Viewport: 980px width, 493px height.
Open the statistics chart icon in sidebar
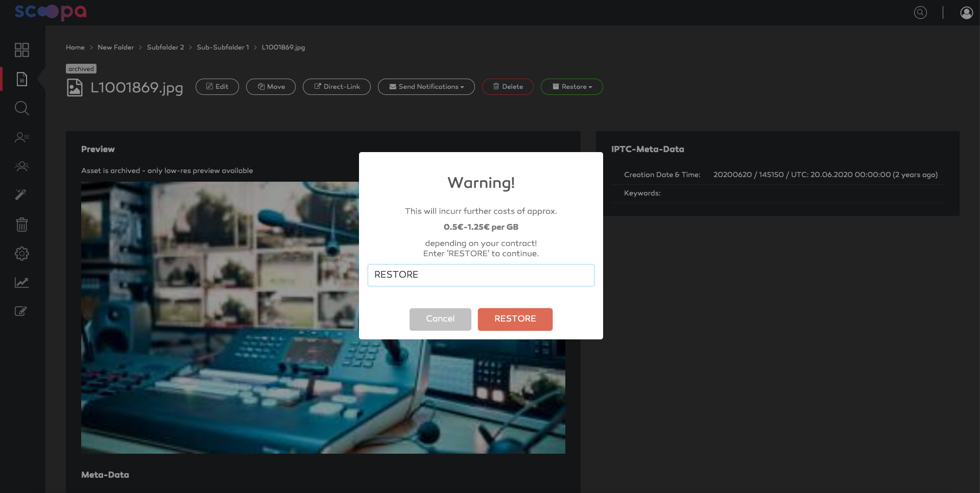click(22, 282)
